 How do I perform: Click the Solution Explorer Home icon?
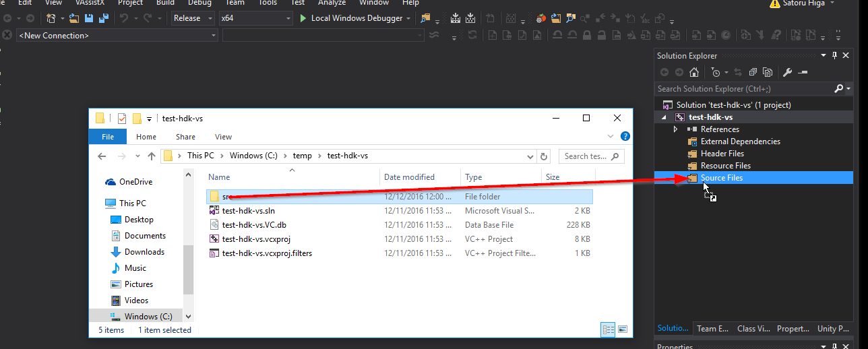[x=693, y=72]
